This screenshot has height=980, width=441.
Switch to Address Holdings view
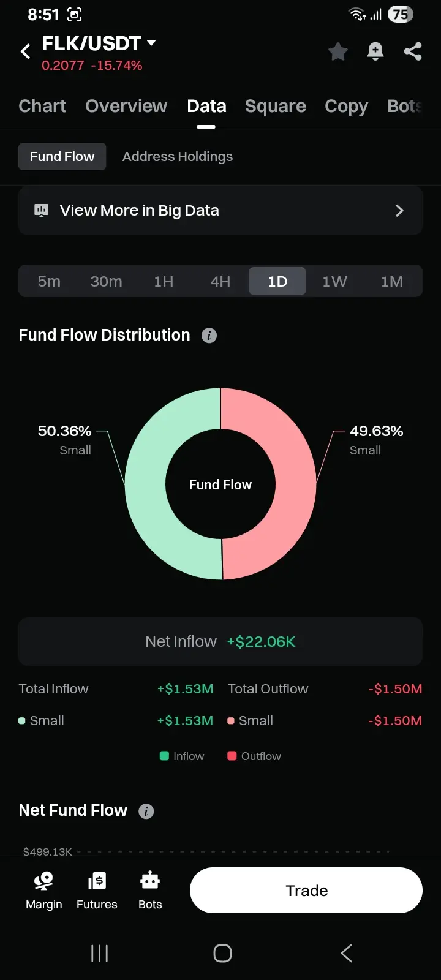(x=178, y=157)
